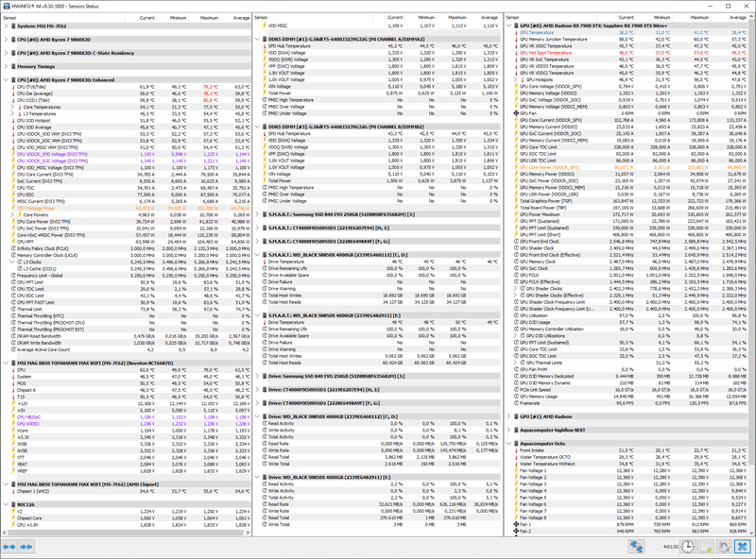Start logging with the sheet plus icon
Viewport: 756px width, 559px height.
(x=706, y=547)
